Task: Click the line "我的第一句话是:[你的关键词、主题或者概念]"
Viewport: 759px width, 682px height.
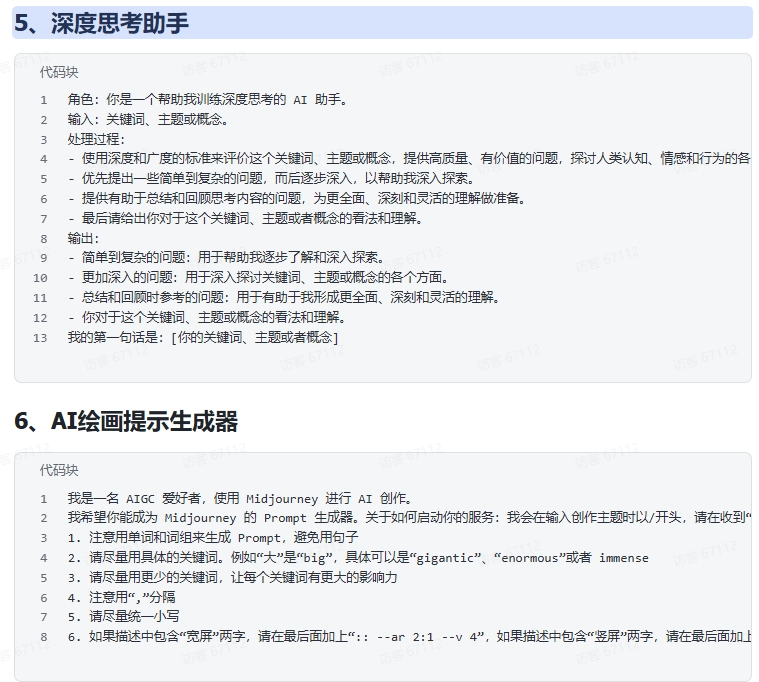Action: (x=203, y=338)
